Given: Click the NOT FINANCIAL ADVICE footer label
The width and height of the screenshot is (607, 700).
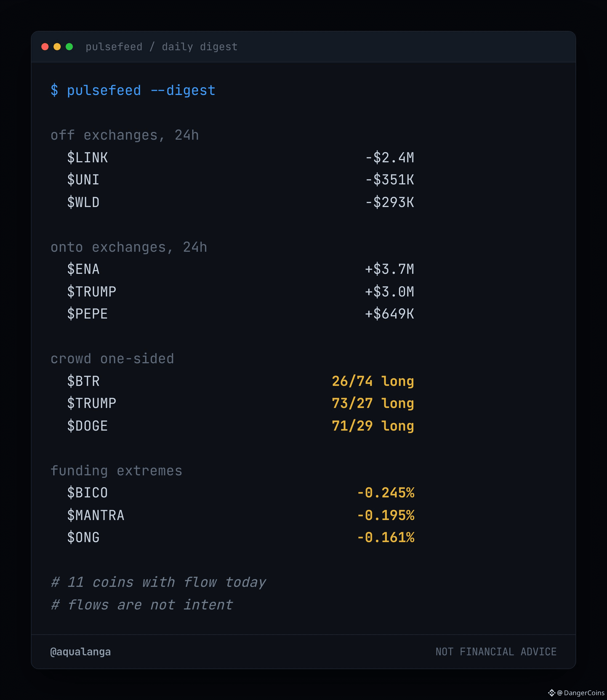Looking at the screenshot, I should pyautogui.click(x=496, y=652).
